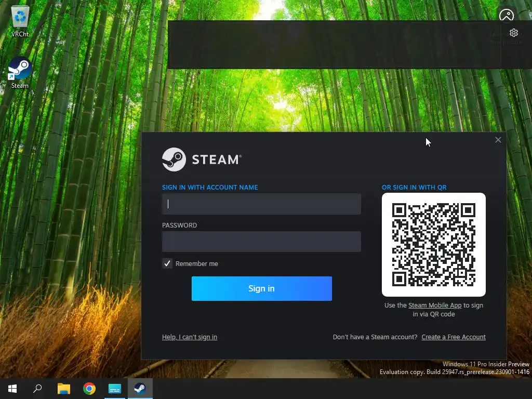The width and height of the screenshot is (532, 399).
Task: Open the Create a Free Account link
Action: point(453,337)
